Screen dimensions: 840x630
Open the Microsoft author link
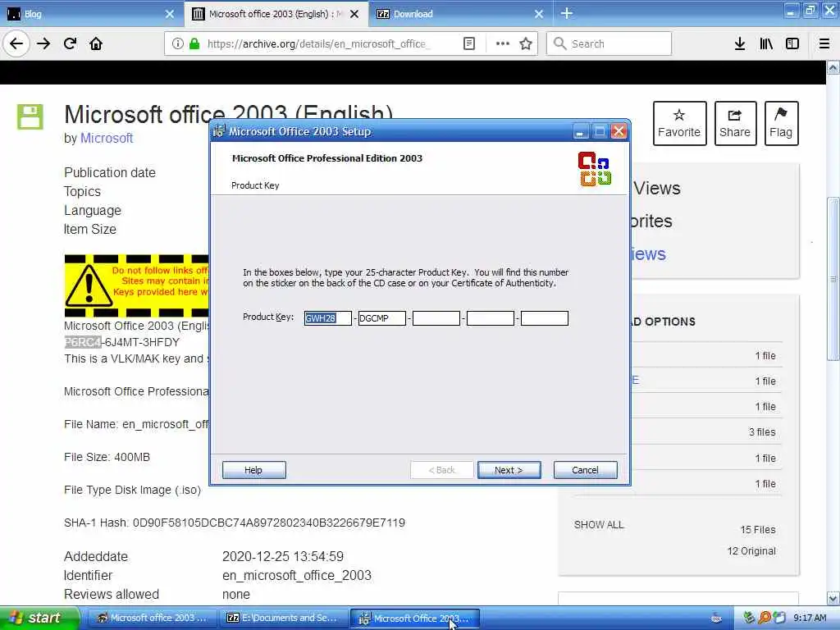click(x=107, y=138)
